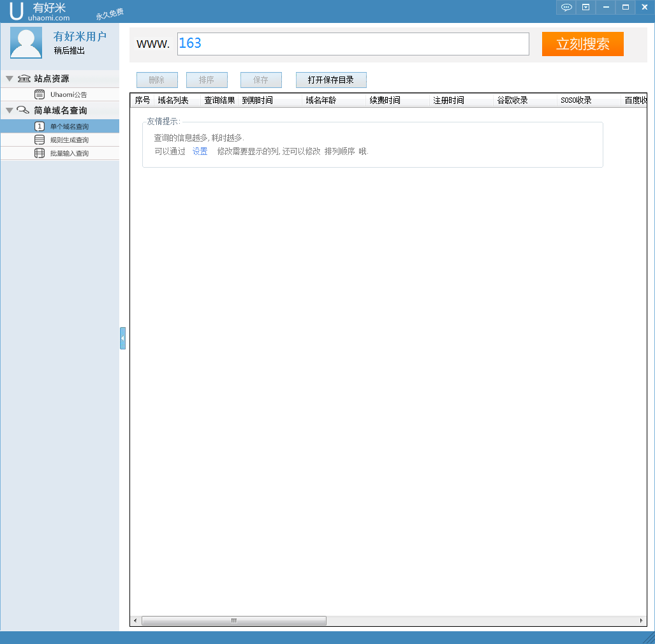
Task: Click the 排序 button
Action: pyautogui.click(x=207, y=80)
